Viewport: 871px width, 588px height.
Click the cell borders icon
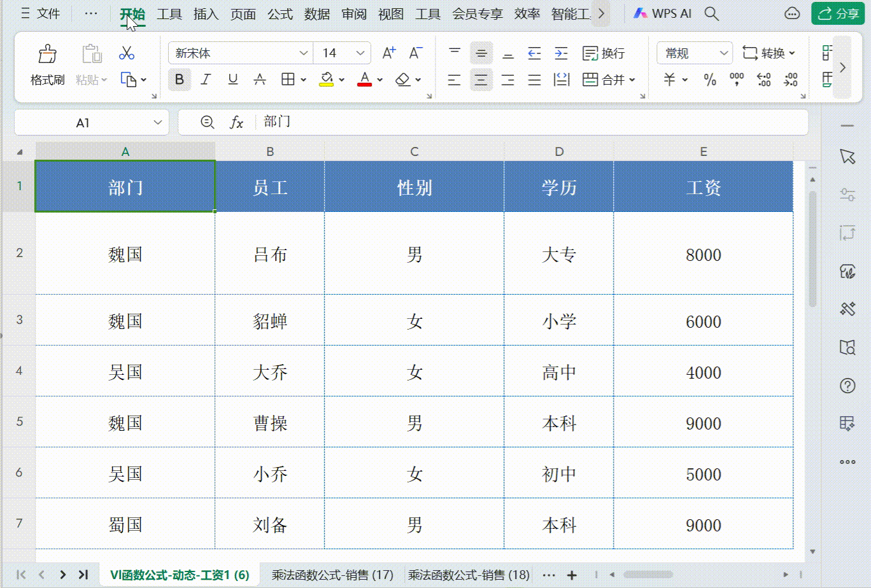pos(288,80)
